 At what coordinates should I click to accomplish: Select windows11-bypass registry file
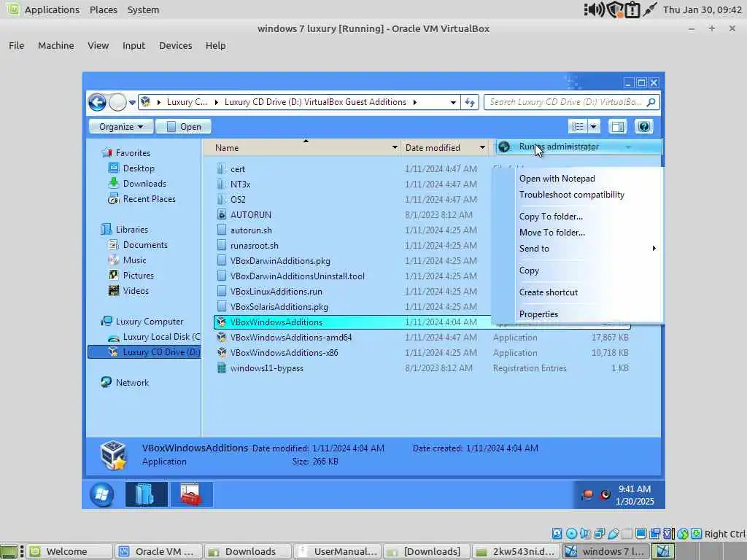pos(267,368)
